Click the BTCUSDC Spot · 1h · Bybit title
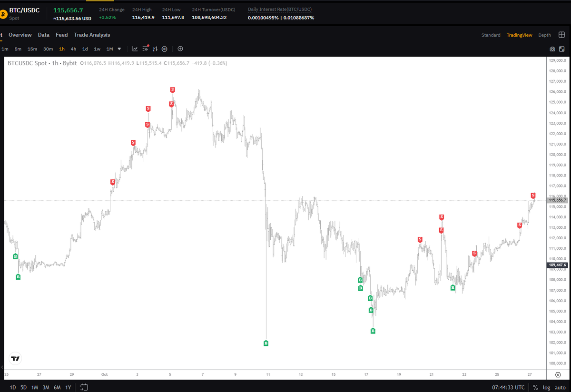Screen dimensions: 571x392 pyautogui.click(x=42, y=63)
